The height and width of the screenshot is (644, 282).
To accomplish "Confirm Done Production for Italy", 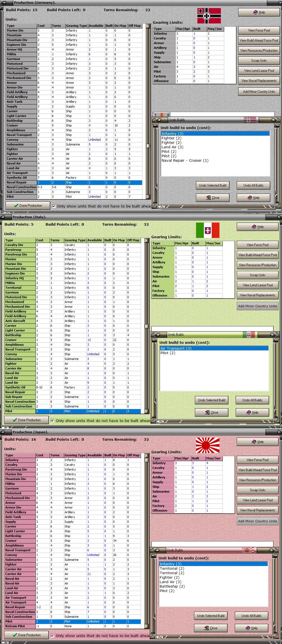I will (26, 420).
